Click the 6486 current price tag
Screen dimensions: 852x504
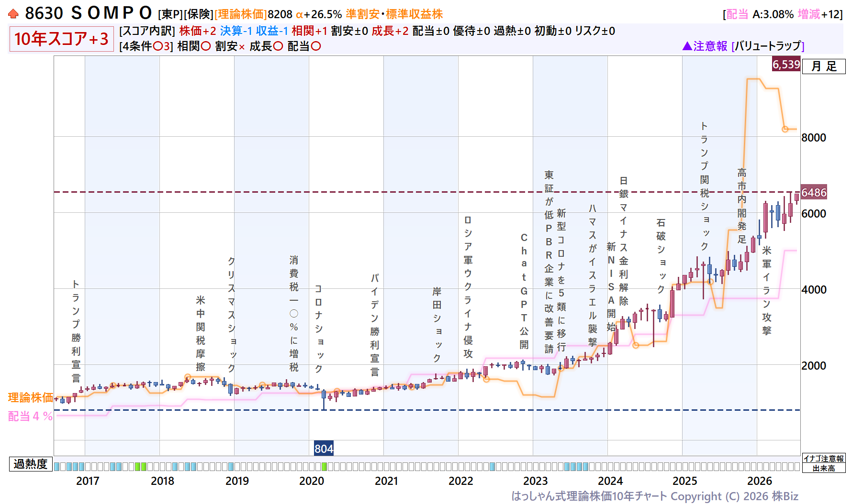click(x=814, y=192)
